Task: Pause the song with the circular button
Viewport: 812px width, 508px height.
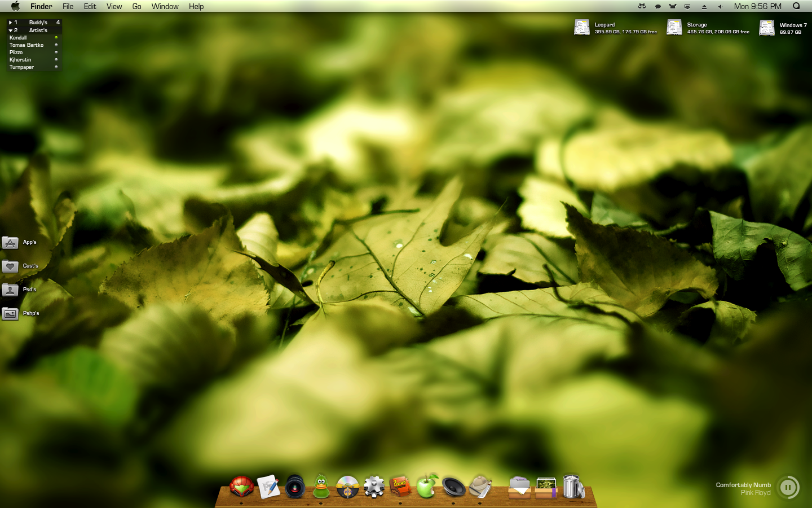Action: (x=788, y=487)
